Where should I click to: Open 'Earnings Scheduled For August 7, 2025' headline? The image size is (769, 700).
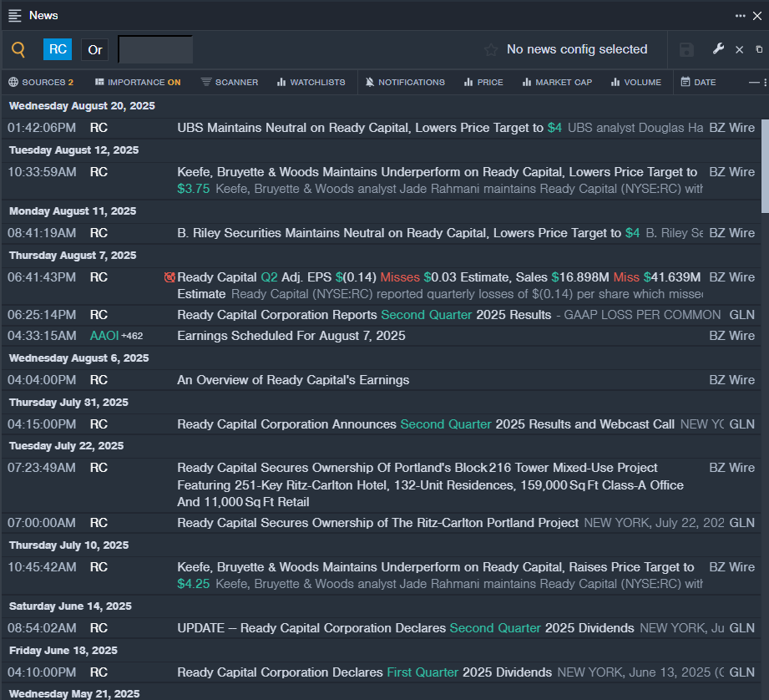(x=291, y=336)
